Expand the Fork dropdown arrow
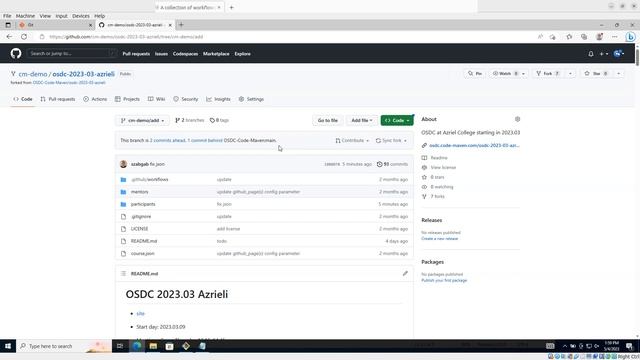Screen dimensions: 640x360 click(570, 73)
